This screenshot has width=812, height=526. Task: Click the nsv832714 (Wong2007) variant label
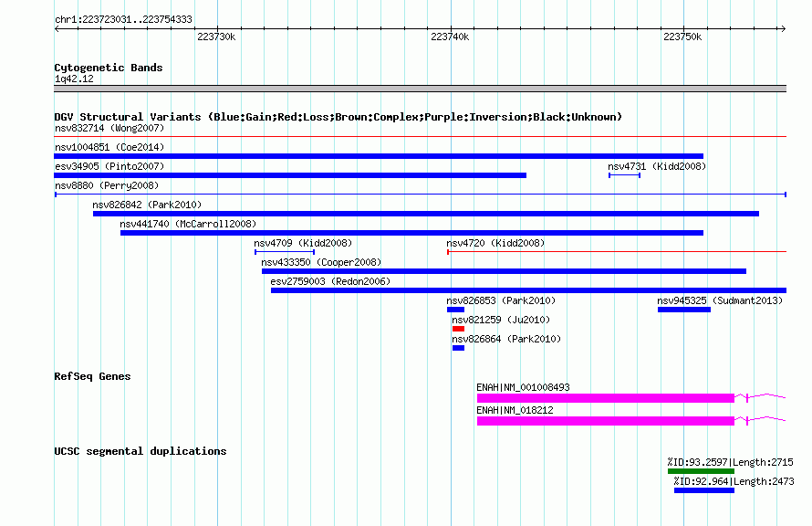pos(109,128)
